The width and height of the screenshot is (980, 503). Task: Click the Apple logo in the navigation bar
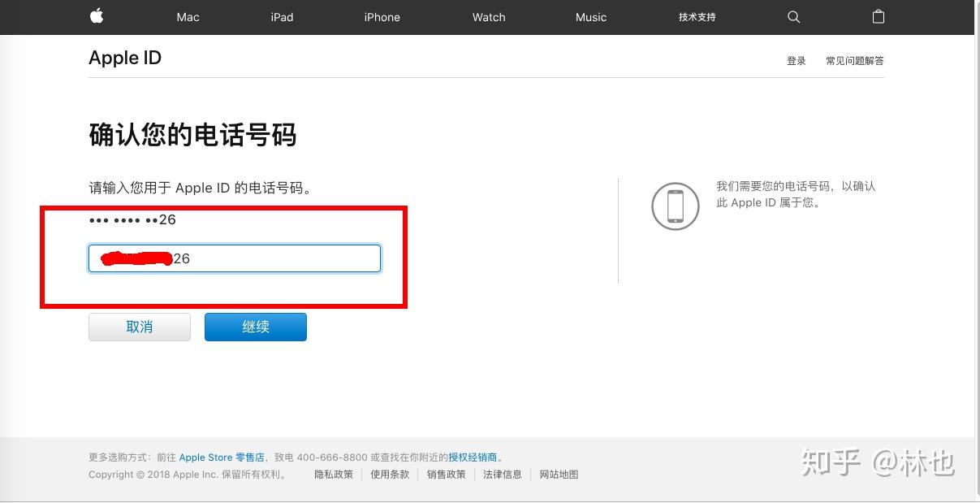pyautogui.click(x=96, y=16)
